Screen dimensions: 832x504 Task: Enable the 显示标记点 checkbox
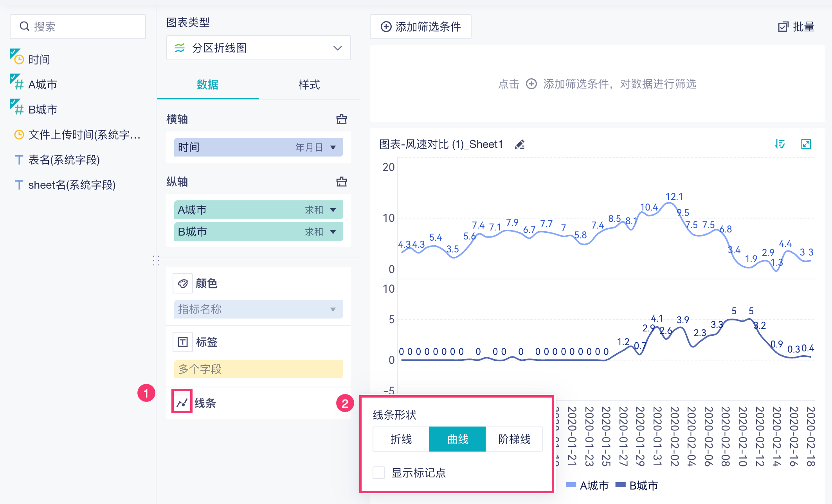click(x=379, y=473)
